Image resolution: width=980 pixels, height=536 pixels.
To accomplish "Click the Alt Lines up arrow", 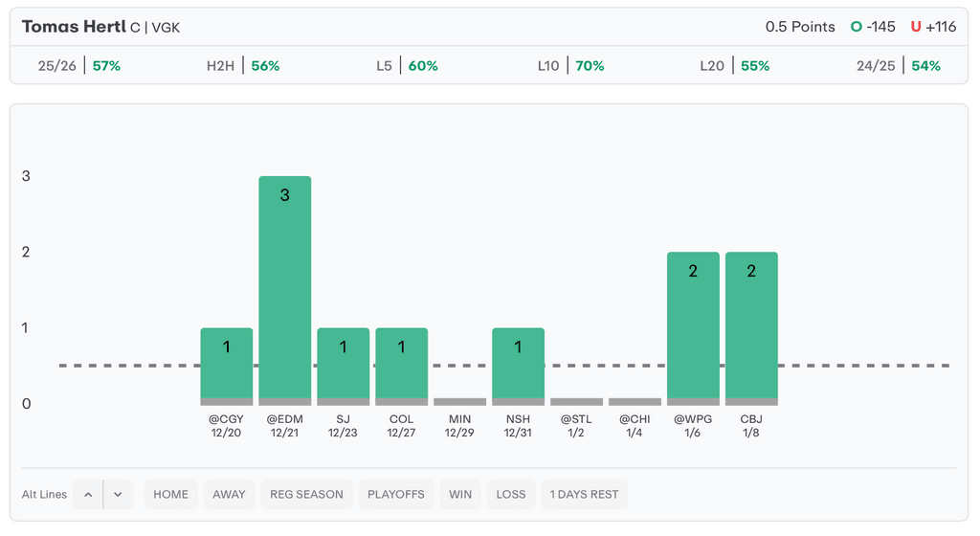I will 88,495.
